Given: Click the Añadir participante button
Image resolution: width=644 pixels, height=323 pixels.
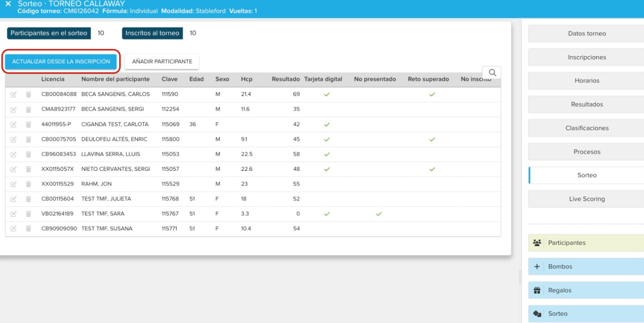Looking at the screenshot, I should pyautogui.click(x=162, y=62).
